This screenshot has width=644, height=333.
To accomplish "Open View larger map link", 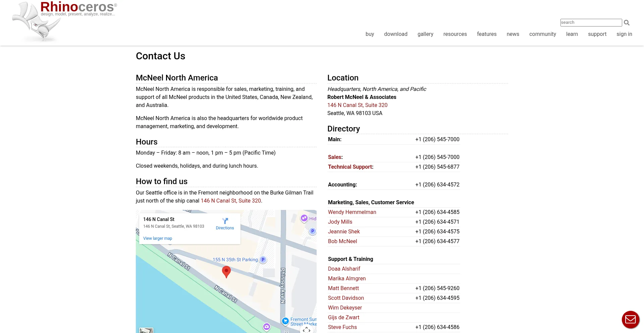I will [157, 238].
